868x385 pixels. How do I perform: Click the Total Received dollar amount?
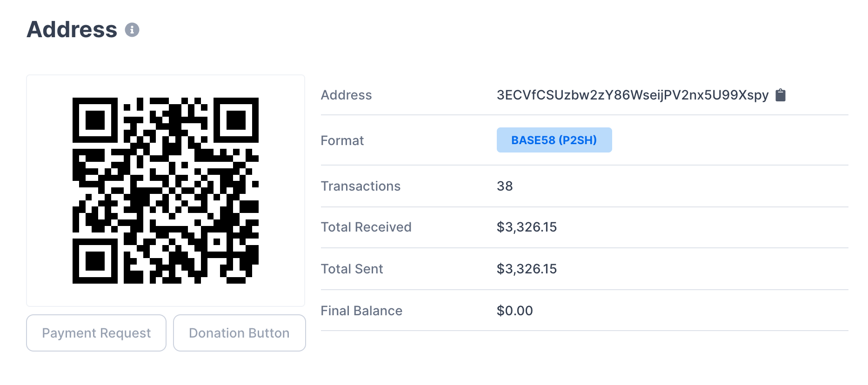click(527, 227)
